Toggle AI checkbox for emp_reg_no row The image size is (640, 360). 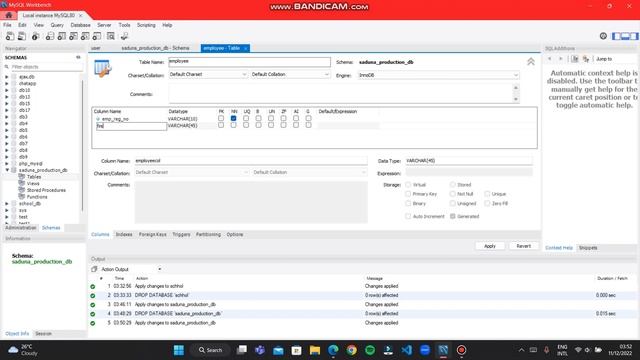point(296,118)
